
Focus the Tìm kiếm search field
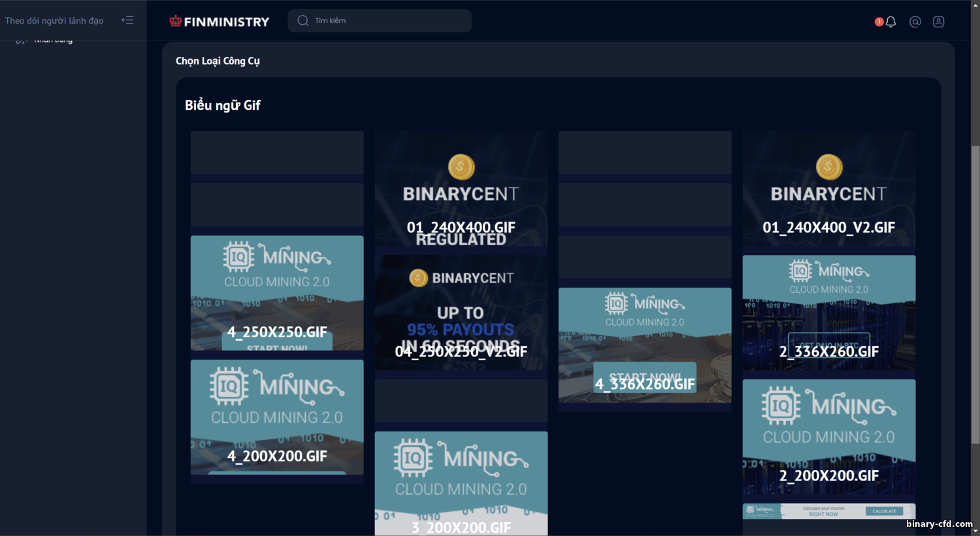point(380,21)
